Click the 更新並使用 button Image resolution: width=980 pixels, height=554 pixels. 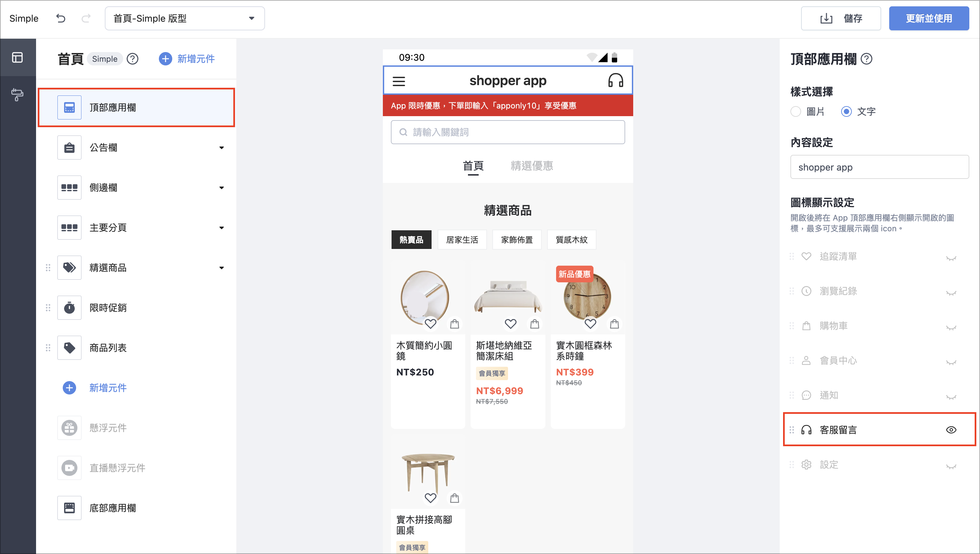(929, 18)
